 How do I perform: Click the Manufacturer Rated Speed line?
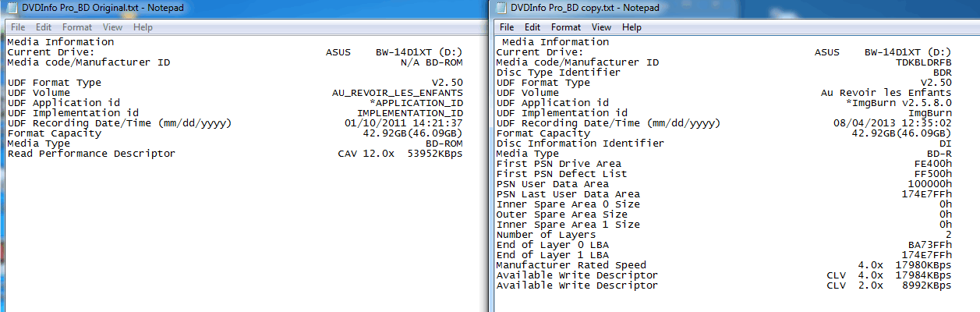724,265
